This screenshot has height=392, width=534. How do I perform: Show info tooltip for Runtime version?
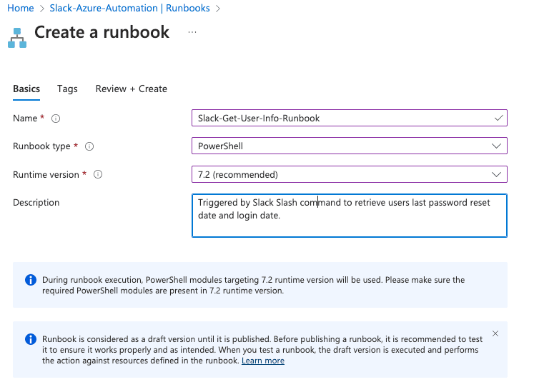pos(98,174)
